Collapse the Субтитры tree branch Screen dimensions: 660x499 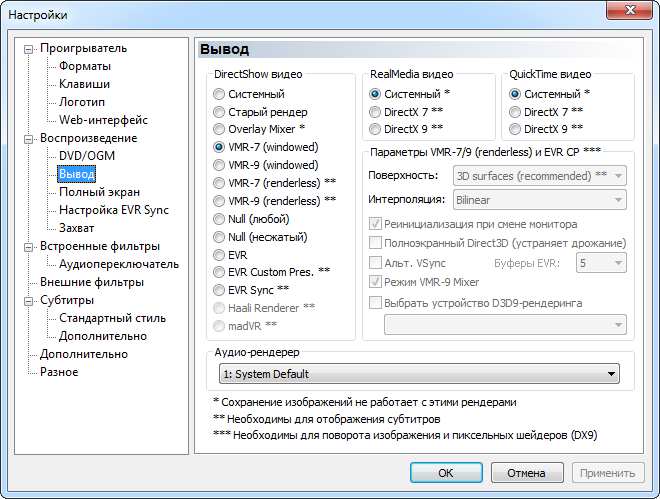(29, 301)
